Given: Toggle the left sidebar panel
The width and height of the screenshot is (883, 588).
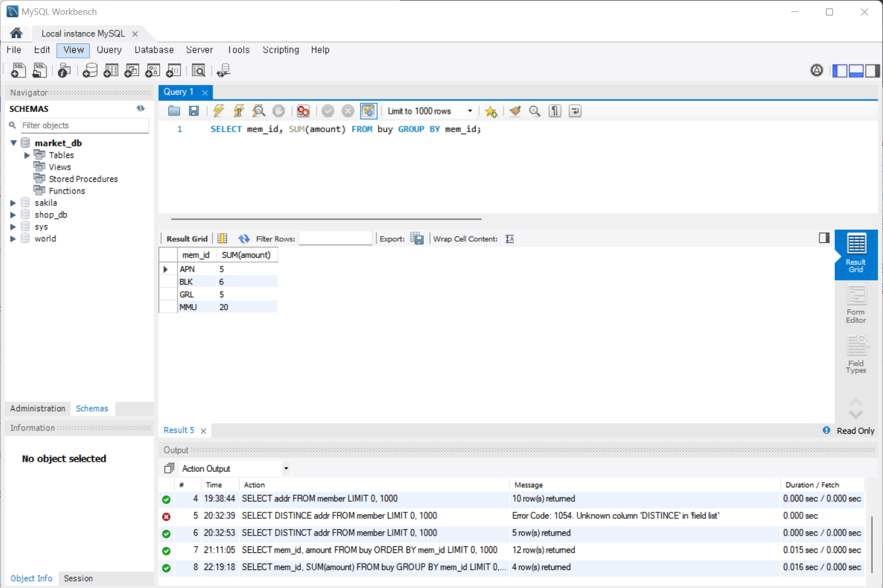Looking at the screenshot, I should click(x=840, y=70).
